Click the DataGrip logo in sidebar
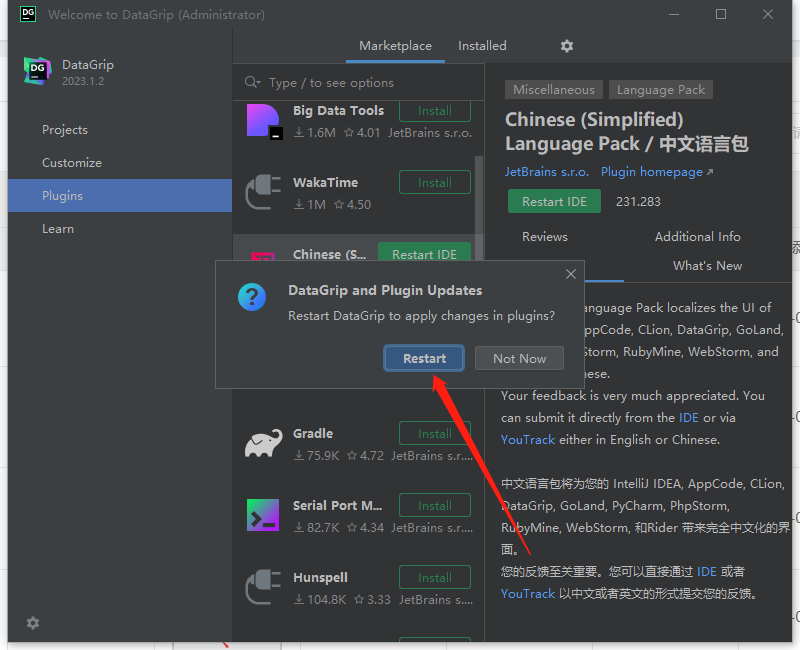Viewport: 800px width, 650px height. pyautogui.click(x=37, y=72)
